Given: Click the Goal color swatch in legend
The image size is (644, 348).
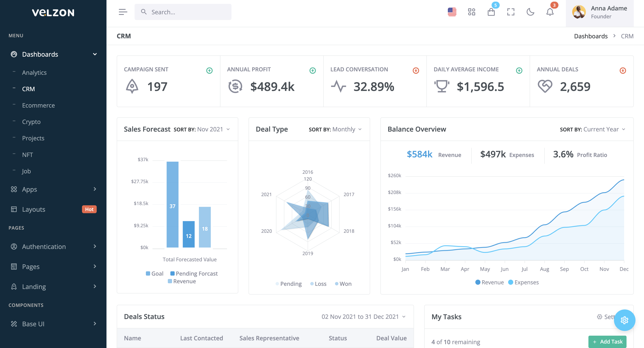Looking at the screenshot, I should coord(148,273).
